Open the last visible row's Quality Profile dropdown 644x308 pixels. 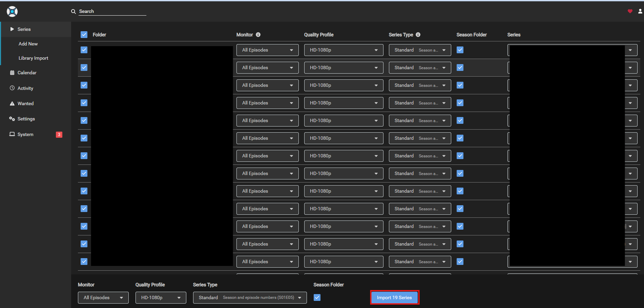point(344,262)
